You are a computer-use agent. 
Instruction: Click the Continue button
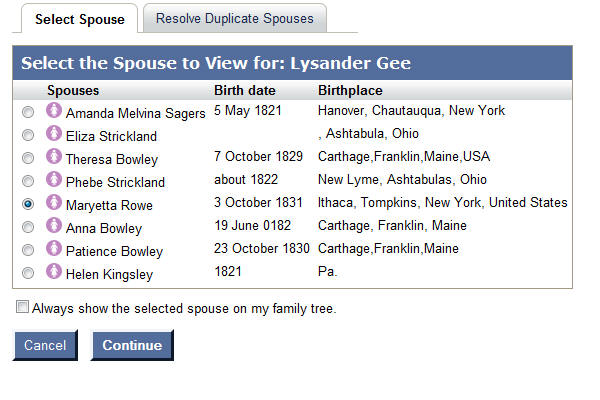(x=132, y=345)
